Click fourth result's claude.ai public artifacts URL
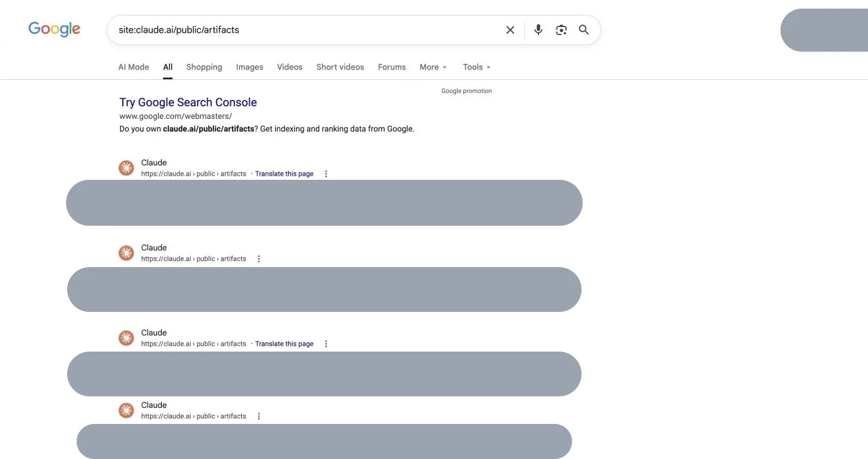The width and height of the screenshot is (868, 459). pyautogui.click(x=193, y=416)
